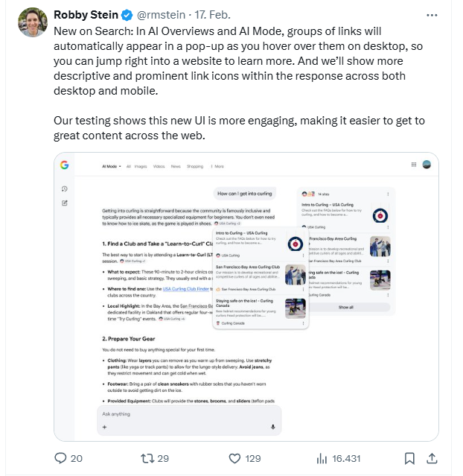Click the @rmstein handle

pyautogui.click(x=163, y=14)
